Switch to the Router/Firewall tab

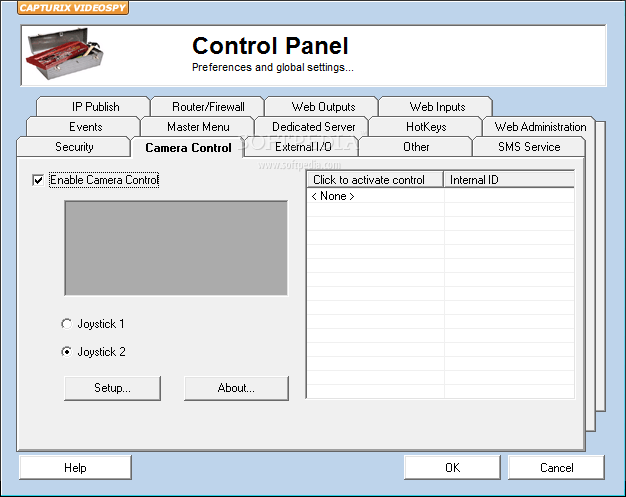208,107
